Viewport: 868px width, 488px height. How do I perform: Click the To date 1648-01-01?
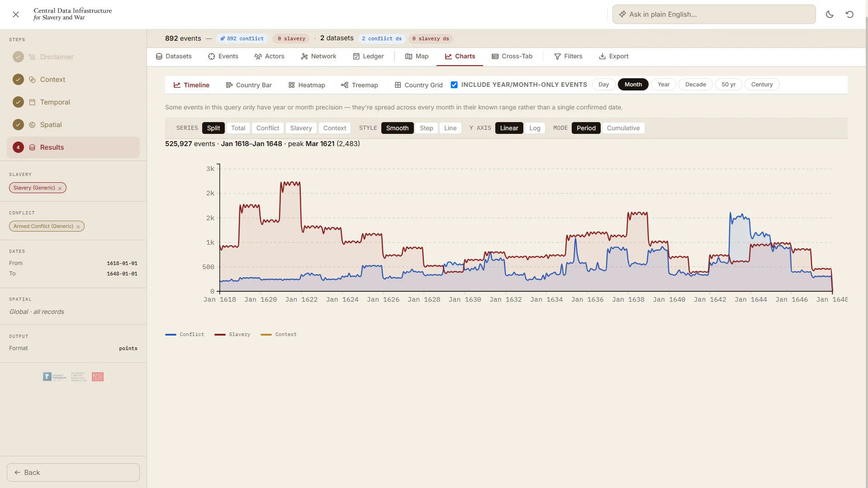pos(122,274)
